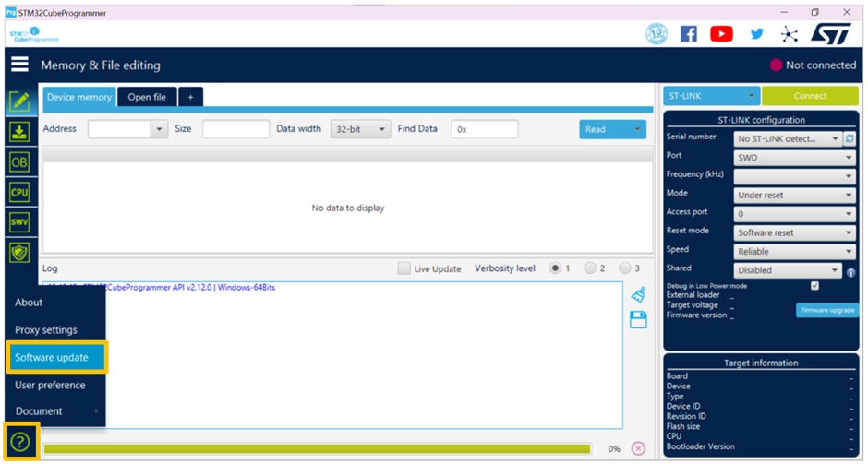Screen dimensions: 868x464
Task: Open the Access port dropdown
Action: pos(794,214)
